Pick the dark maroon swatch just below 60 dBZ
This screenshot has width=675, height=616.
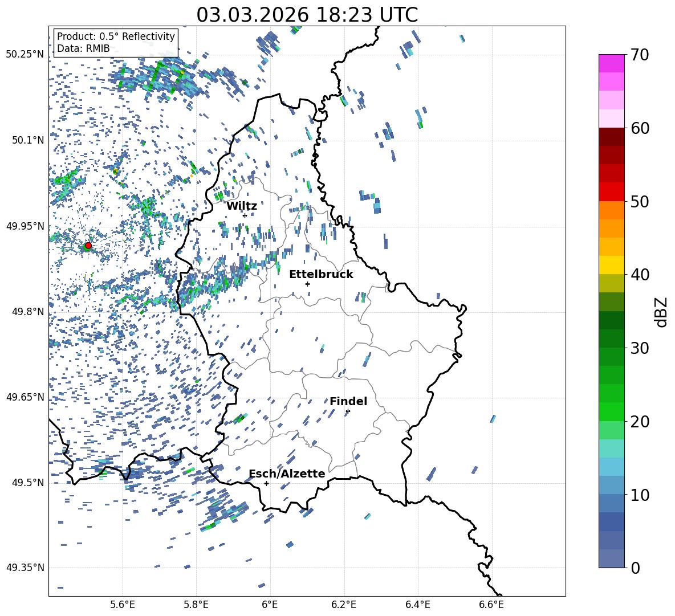pos(612,137)
